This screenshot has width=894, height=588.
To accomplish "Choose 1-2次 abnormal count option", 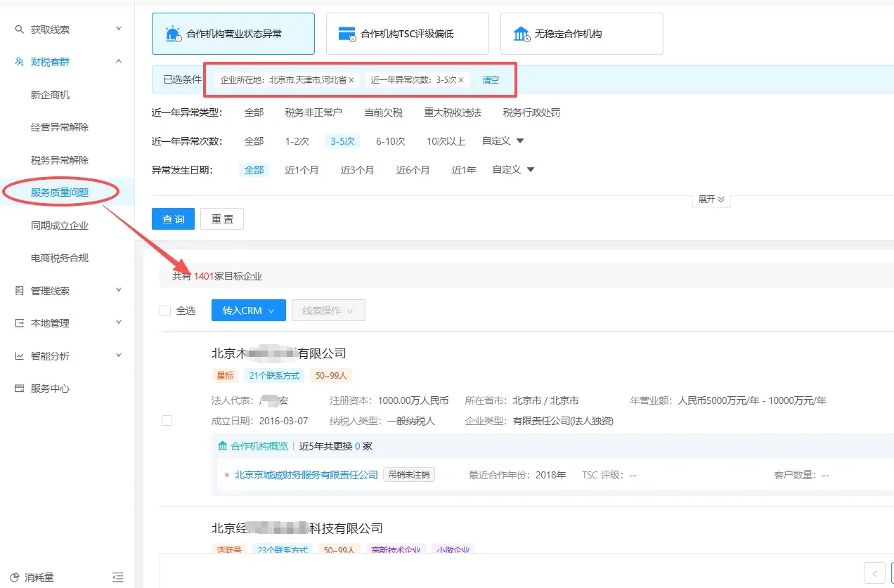I will tap(297, 141).
